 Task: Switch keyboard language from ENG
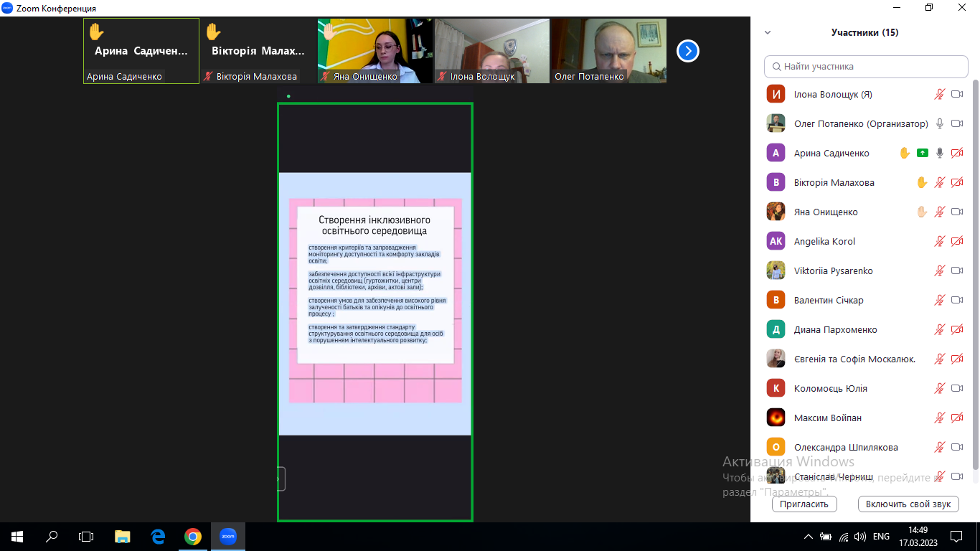(881, 536)
